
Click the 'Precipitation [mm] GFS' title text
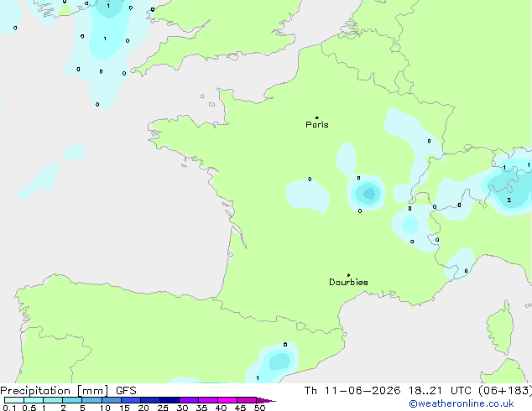(68, 391)
